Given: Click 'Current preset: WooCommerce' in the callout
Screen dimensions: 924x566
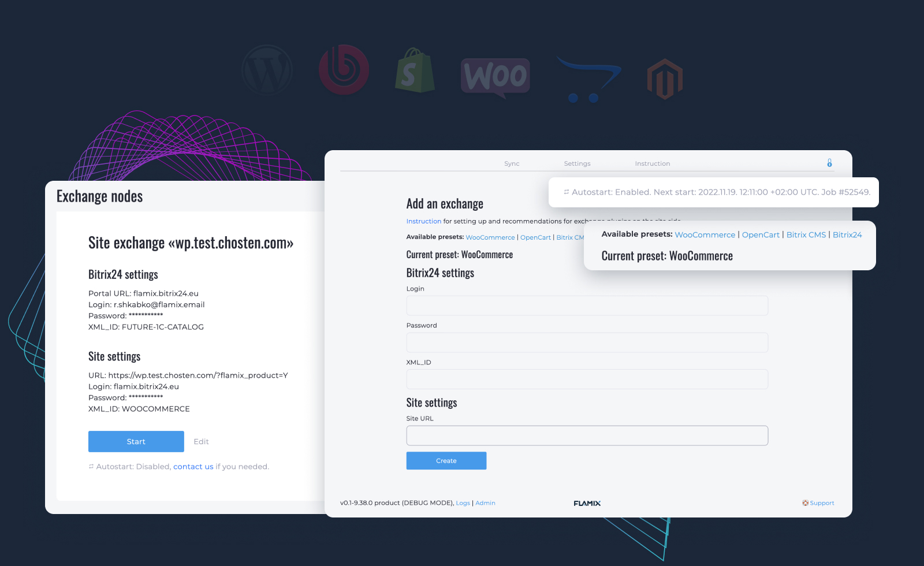Looking at the screenshot, I should (x=667, y=256).
